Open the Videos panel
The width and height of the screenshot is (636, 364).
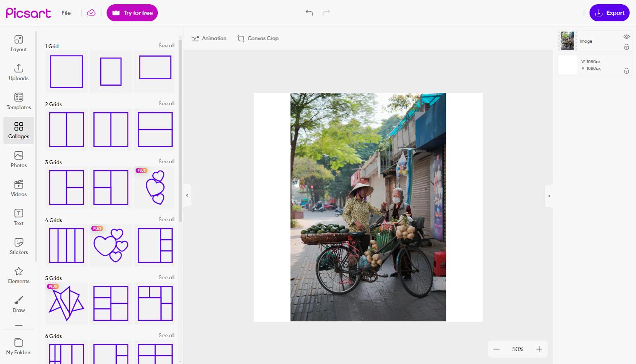pos(18,188)
